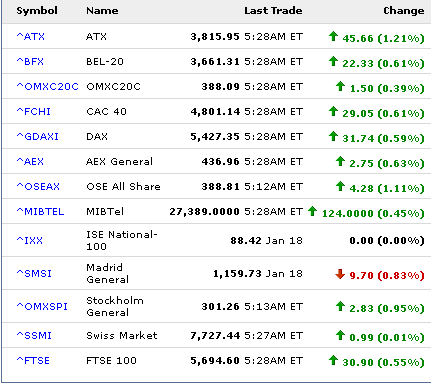Open the ^AEX symbol link

(x=30, y=161)
